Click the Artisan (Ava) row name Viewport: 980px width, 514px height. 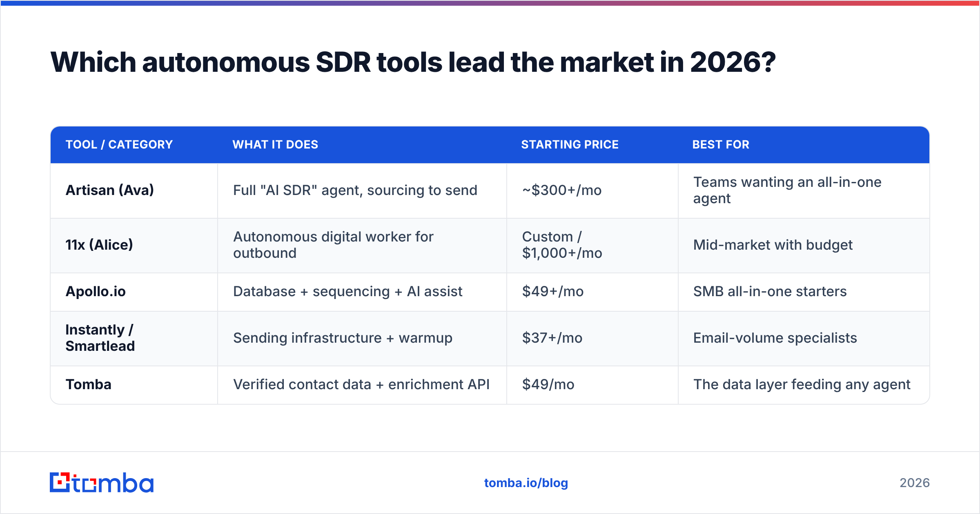click(x=110, y=190)
